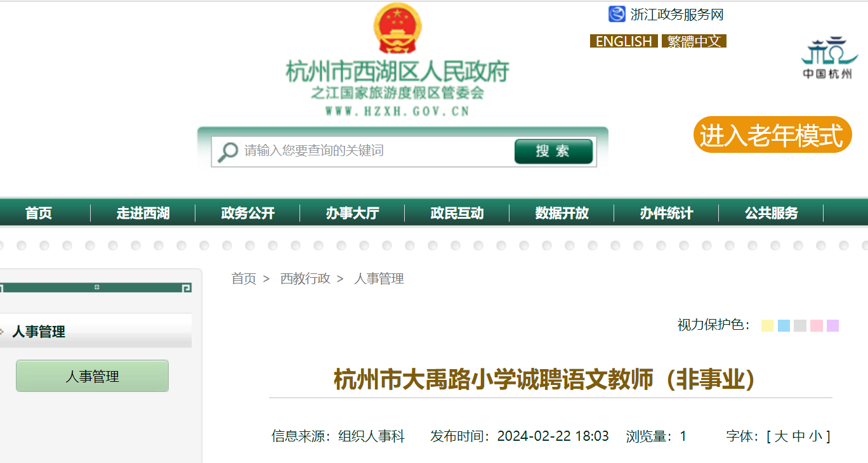868x463 pixels.
Task: Click the 浙江政务服务网 blue icon
Action: [x=617, y=14]
